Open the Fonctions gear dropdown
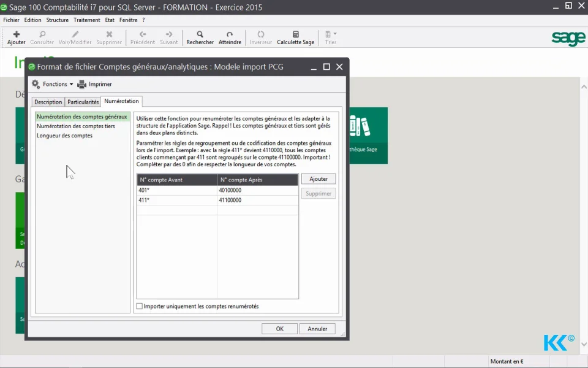 point(52,84)
